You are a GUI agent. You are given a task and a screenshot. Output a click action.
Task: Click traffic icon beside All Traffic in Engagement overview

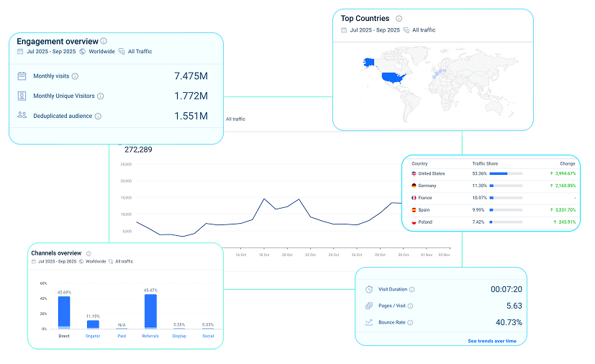(122, 52)
